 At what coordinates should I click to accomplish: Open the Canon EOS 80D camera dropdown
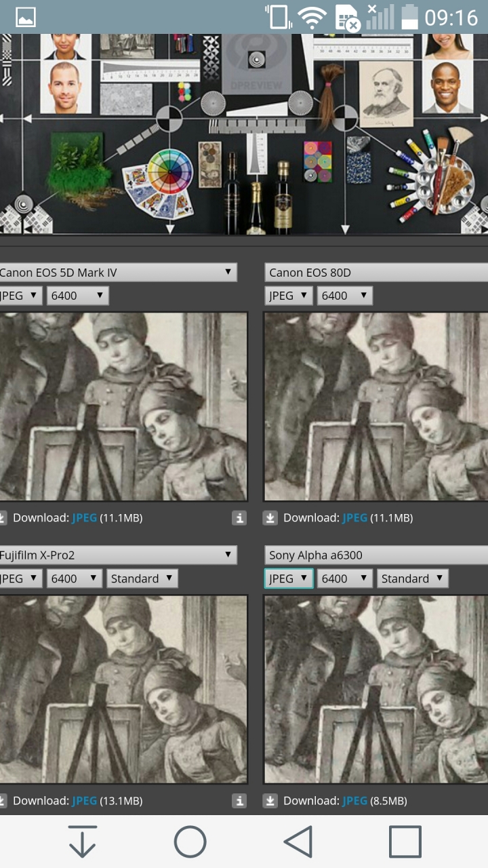pos(376,273)
